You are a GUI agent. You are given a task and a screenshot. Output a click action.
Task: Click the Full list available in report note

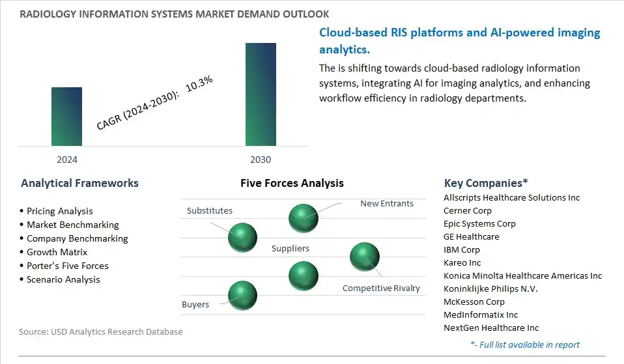pos(525,344)
